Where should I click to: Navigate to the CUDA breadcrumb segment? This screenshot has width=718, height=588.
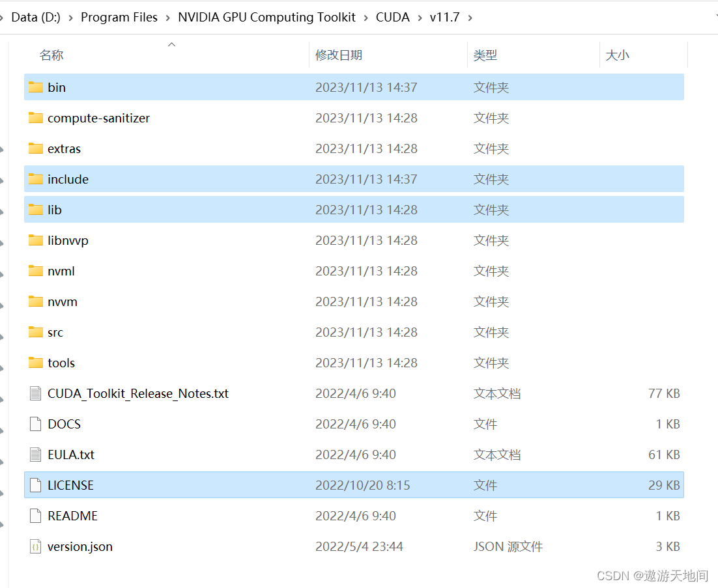tap(392, 17)
